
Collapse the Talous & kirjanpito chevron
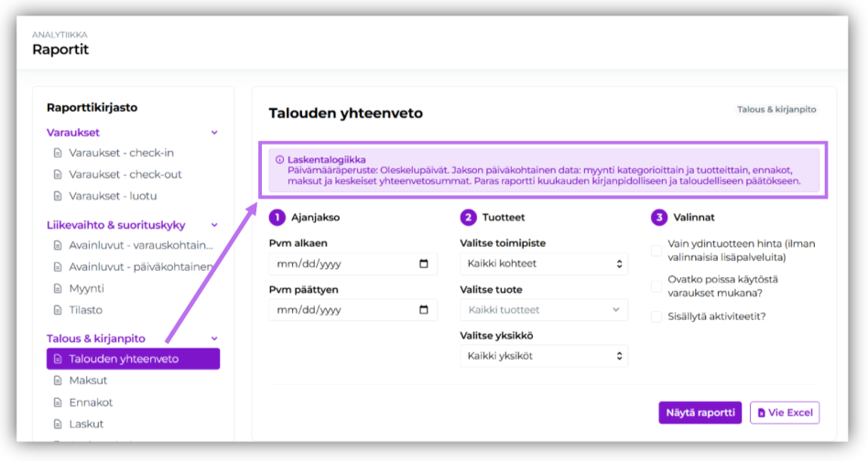click(x=214, y=338)
